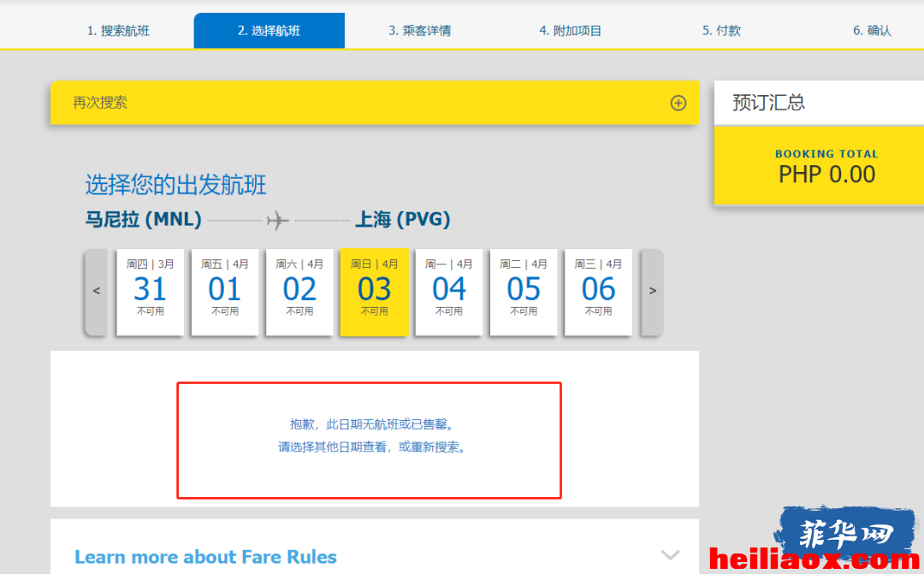Open the 3. 乘客详情 step tab
The height and width of the screenshot is (574, 924).
point(419,31)
